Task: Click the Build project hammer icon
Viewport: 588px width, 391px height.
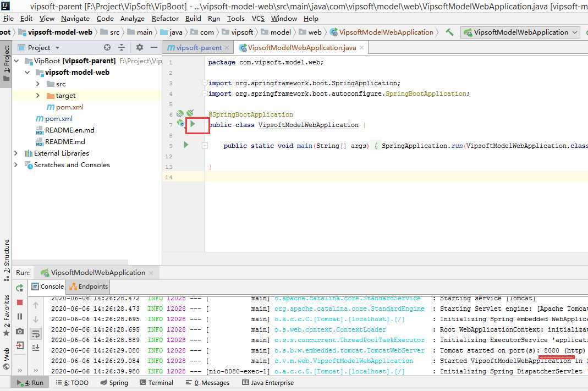Action: tap(449, 32)
